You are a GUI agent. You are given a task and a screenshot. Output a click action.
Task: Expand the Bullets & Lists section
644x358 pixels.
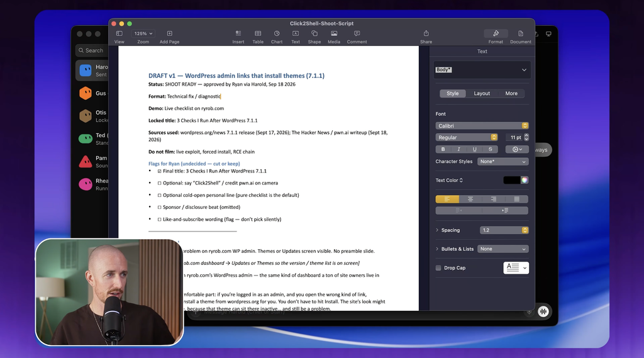coord(437,249)
